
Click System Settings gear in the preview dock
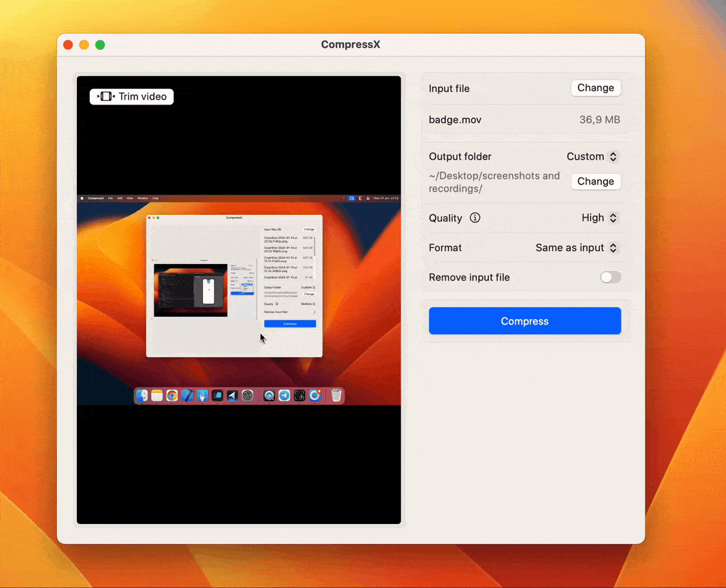click(248, 396)
